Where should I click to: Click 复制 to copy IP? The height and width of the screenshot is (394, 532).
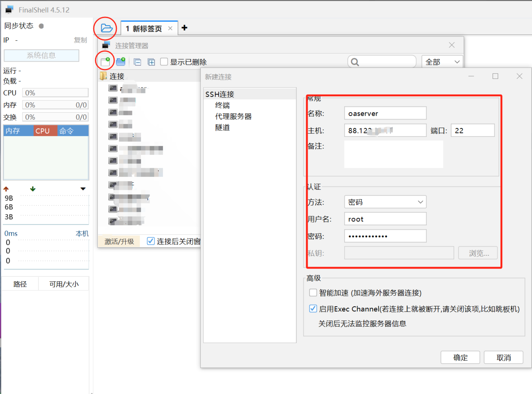80,40
